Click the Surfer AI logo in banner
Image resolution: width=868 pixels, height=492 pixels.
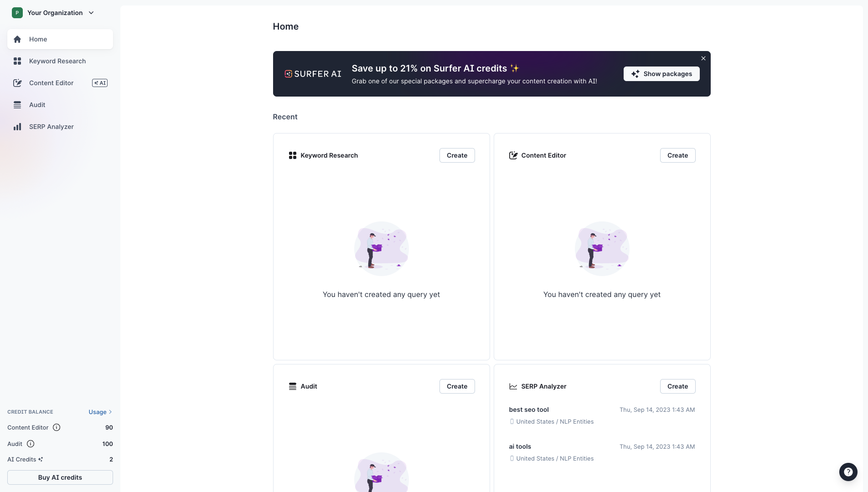pyautogui.click(x=313, y=74)
